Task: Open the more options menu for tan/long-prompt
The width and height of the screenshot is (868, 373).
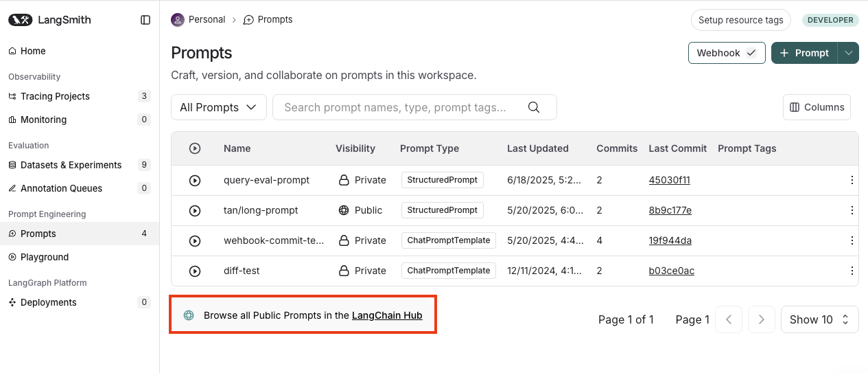Action: [852, 210]
